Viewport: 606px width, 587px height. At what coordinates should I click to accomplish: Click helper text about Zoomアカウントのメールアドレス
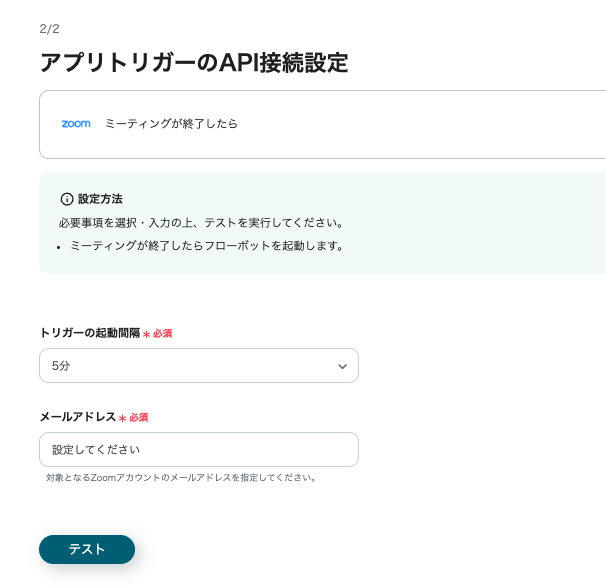(181, 478)
